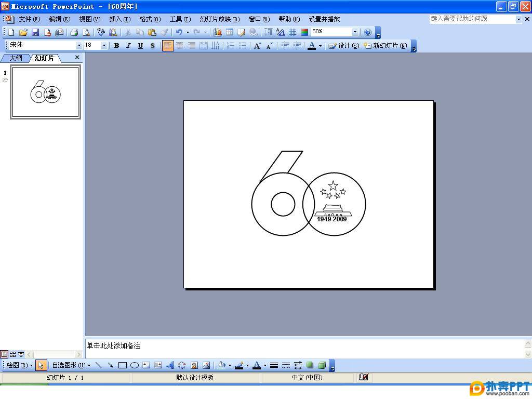Open a file with the folder icon

point(23,32)
